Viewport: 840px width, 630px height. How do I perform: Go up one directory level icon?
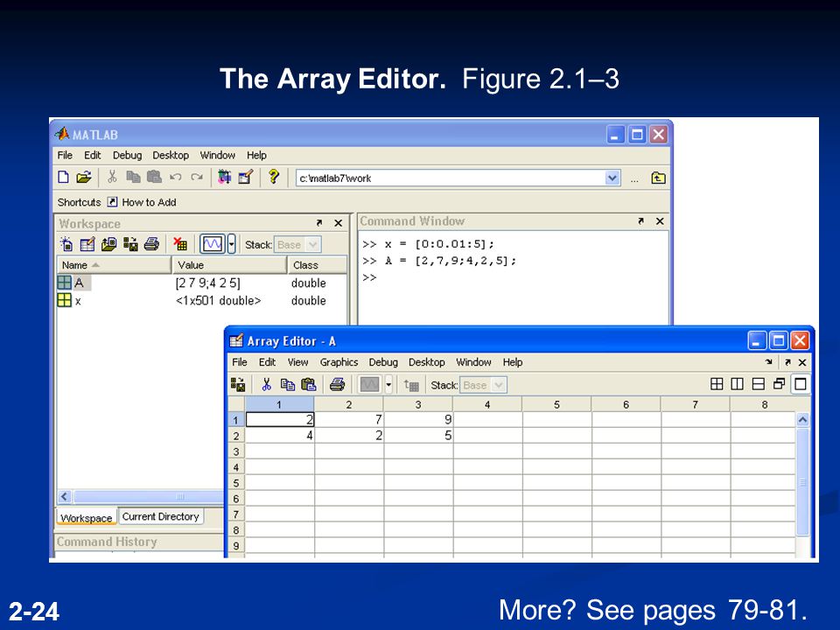click(658, 178)
